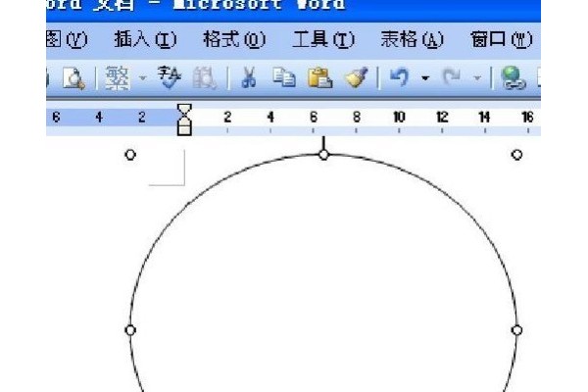The width and height of the screenshot is (588, 392).
Task: Click the first line indent ruler marker
Action: pyautogui.click(x=184, y=110)
